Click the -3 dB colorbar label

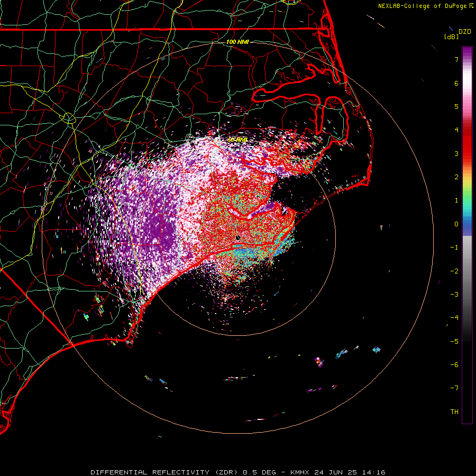click(x=454, y=295)
